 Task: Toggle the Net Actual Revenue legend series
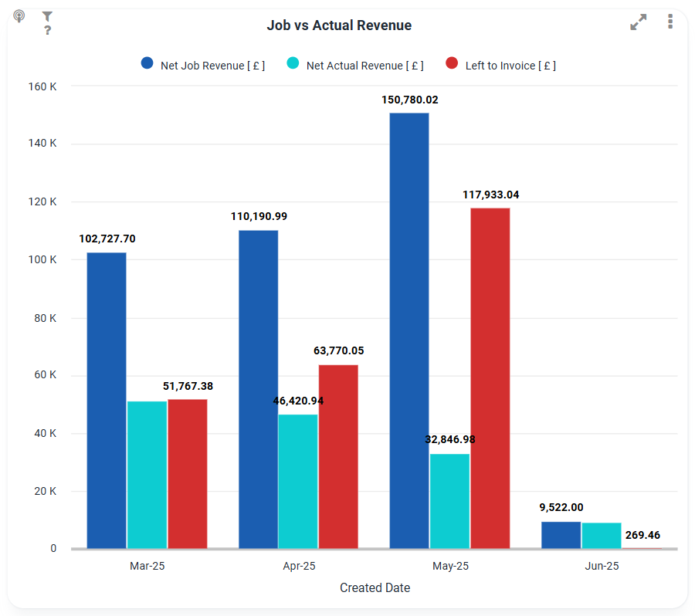pos(364,66)
